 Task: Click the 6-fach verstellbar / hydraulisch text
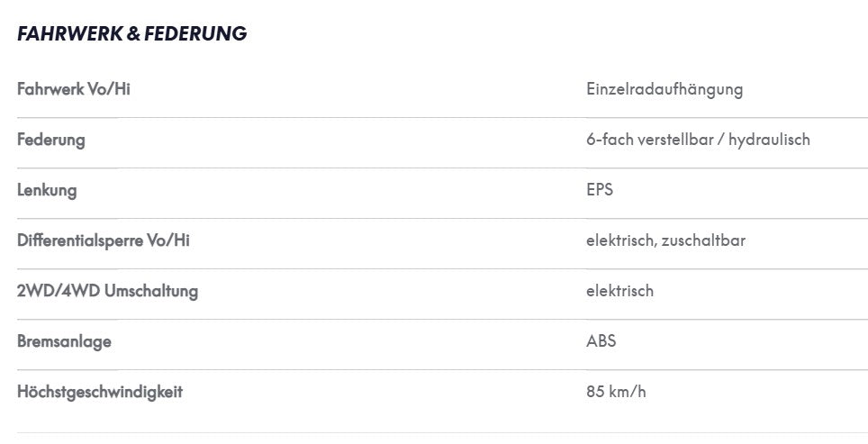698,140
